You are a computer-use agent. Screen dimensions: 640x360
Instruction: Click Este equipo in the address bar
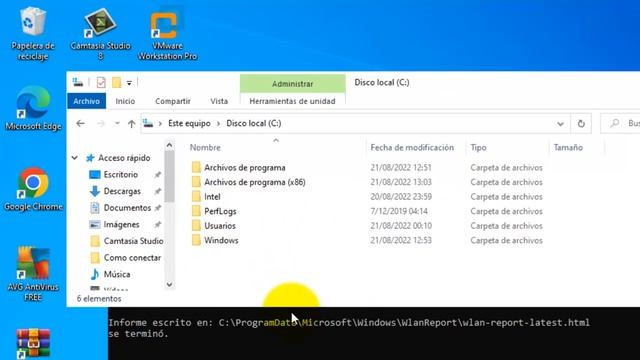tap(189, 123)
